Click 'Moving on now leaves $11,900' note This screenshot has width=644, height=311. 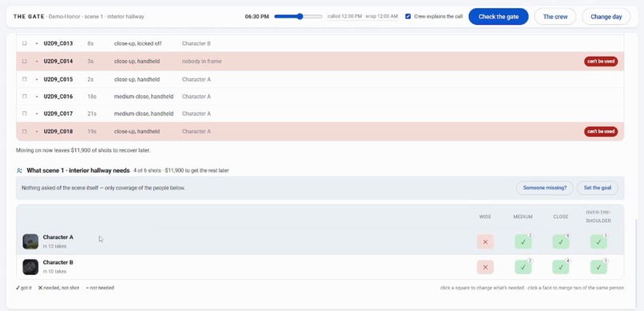83,150
